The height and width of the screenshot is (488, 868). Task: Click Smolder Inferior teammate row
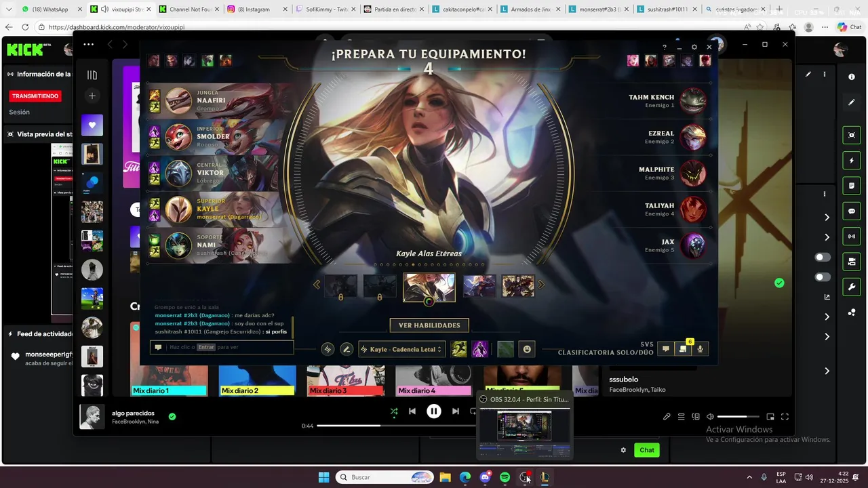(x=219, y=137)
